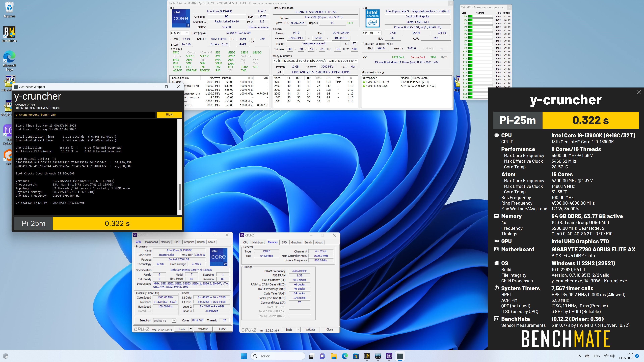Switch to SPD tab in left CPU-Z
The height and width of the screenshot is (362, 644).
[177, 242]
